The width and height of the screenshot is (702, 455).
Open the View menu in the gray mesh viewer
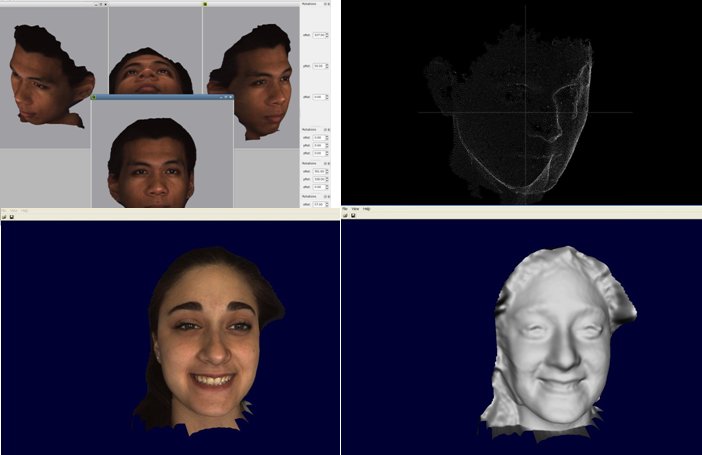[x=355, y=208]
